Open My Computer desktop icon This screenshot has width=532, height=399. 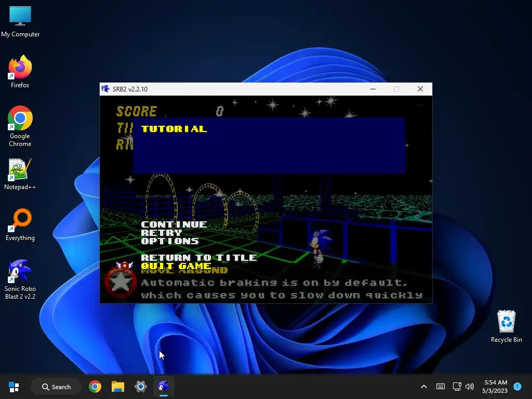pos(20,22)
